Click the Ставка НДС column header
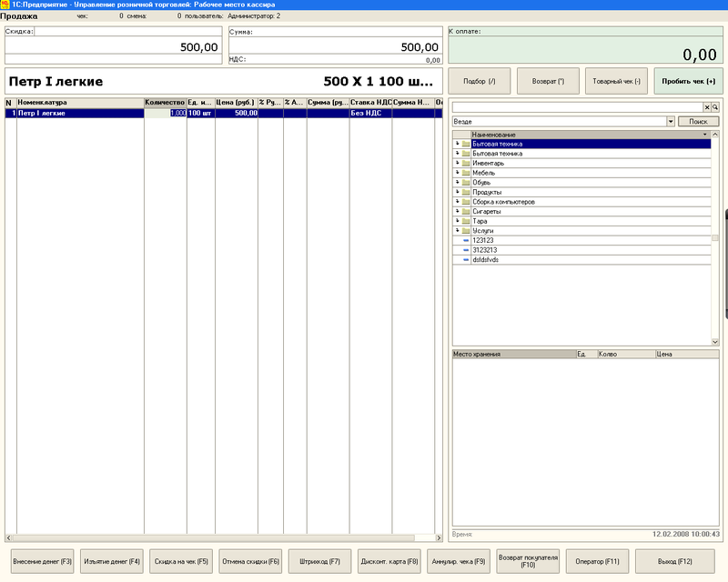 click(370, 103)
